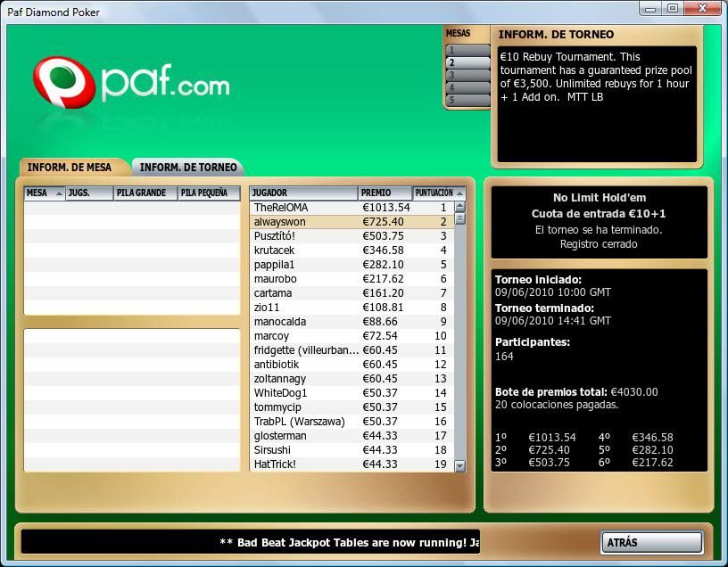728x567 pixels.
Task: Select player antibiotik in the list
Action: click(352, 365)
